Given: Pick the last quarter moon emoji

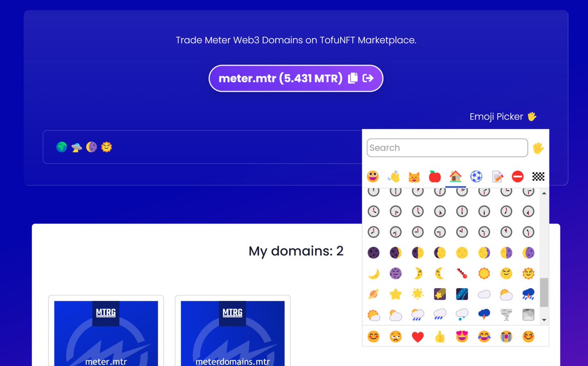Looking at the screenshot, I should tap(506, 253).
